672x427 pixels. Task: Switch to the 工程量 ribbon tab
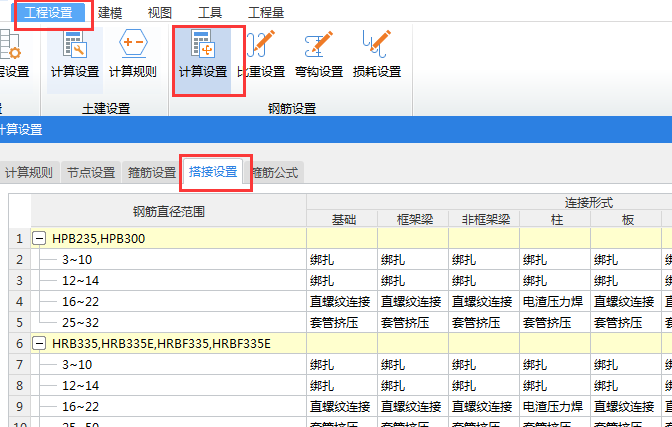[x=266, y=13]
